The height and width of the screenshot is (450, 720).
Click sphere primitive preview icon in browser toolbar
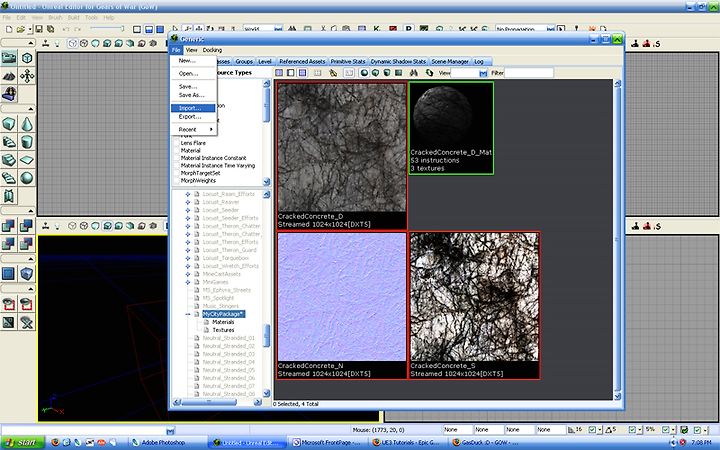[x=364, y=73]
